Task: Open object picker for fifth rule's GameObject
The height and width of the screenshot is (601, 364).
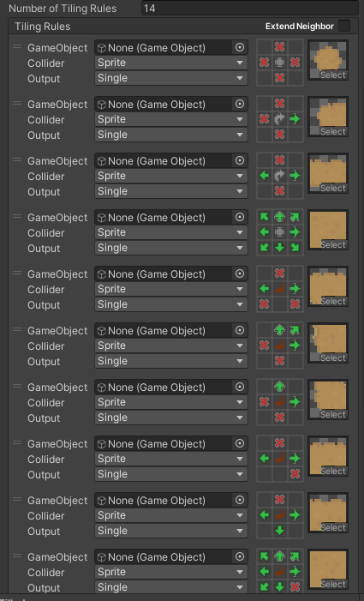Action: point(240,274)
